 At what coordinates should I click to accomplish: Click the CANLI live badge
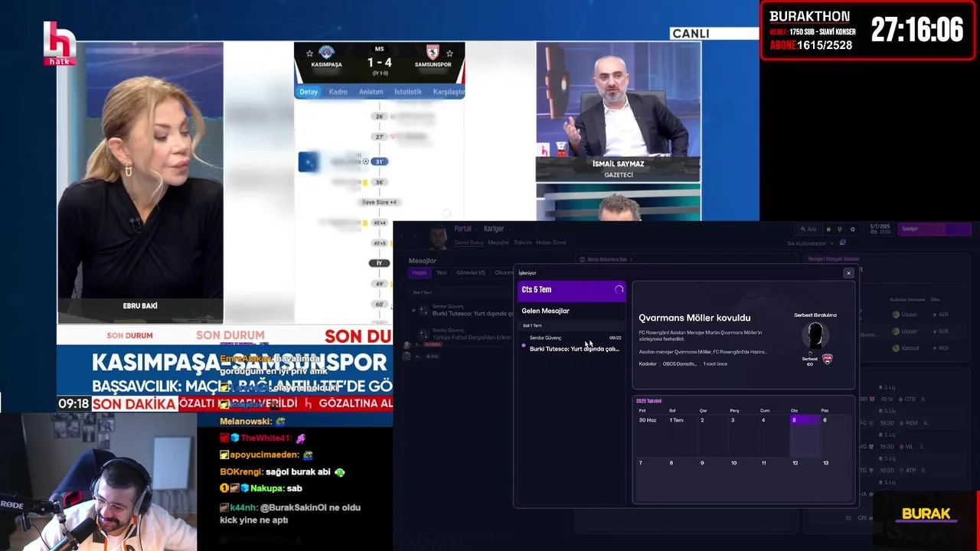click(x=691, y=34)
